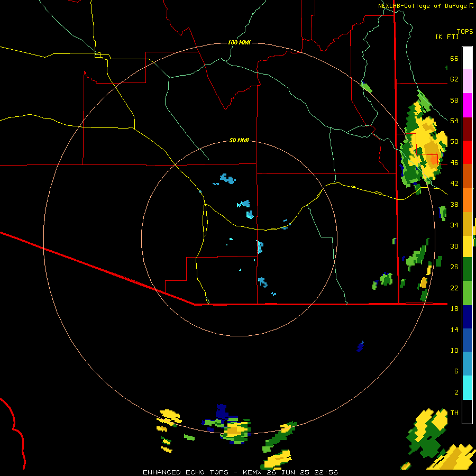The width and height of the screenshot is (476, 476).
Task: Click the dark orange swatch near 42
Action: point(467,176)
